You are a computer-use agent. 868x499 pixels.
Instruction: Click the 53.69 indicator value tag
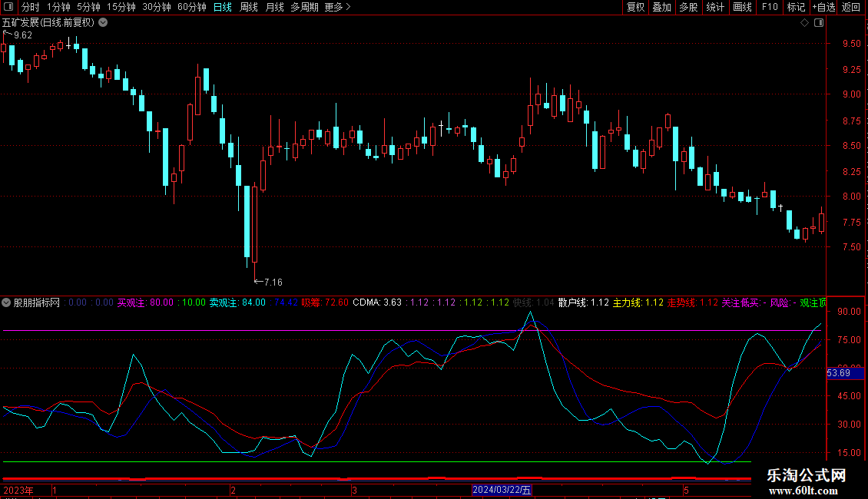tap(845, 373)
